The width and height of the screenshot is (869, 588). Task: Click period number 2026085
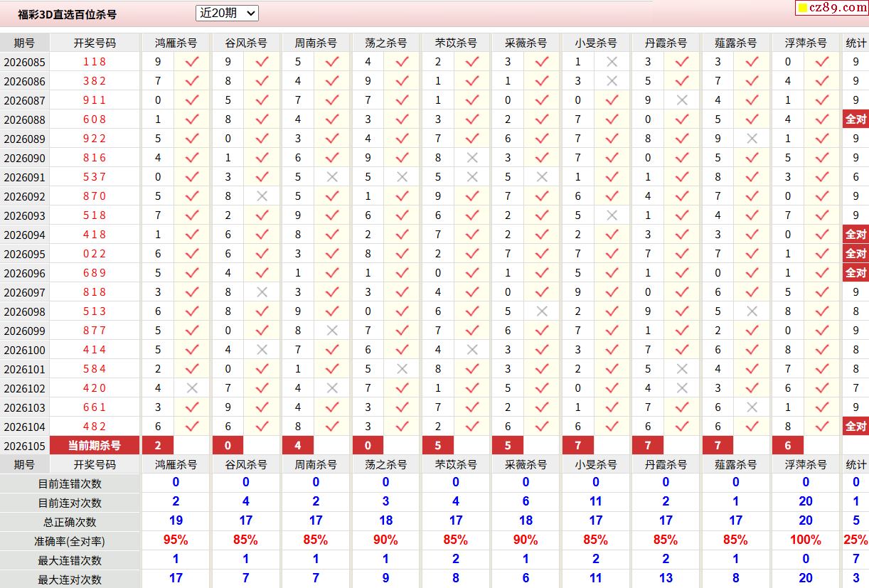(24, 63)
